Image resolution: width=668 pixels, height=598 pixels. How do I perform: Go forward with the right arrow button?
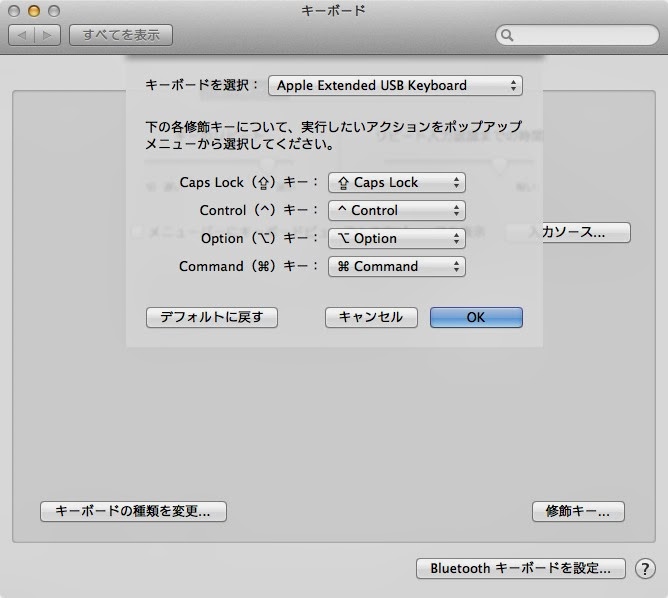point(47,35)
